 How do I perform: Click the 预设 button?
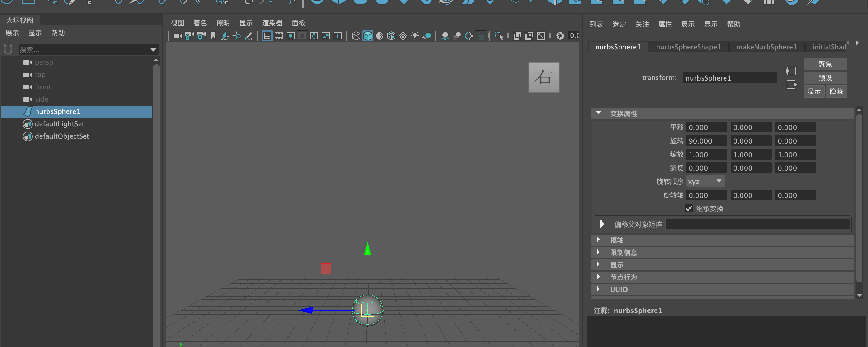coord(825,78)
